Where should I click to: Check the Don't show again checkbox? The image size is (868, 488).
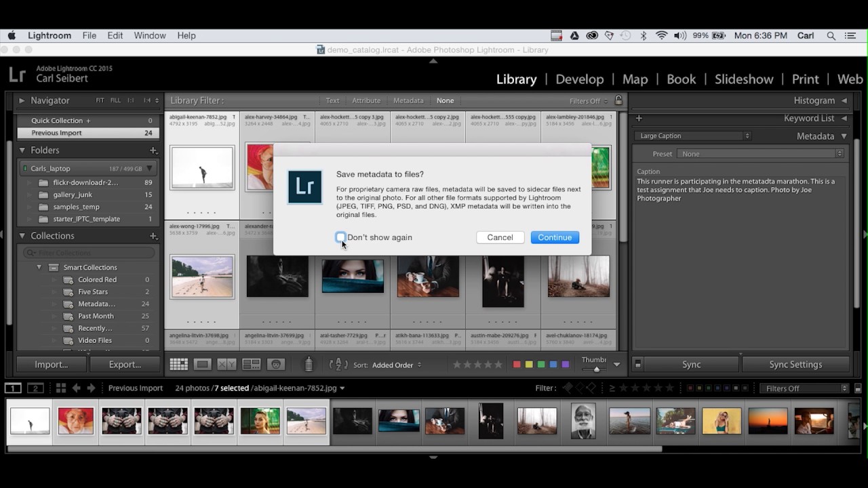[x=340, y=237]
